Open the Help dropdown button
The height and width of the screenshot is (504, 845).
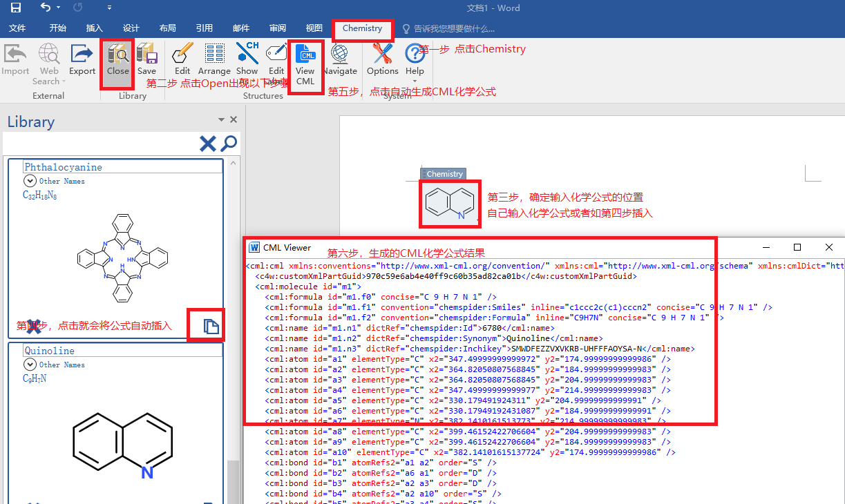(415, 64)
